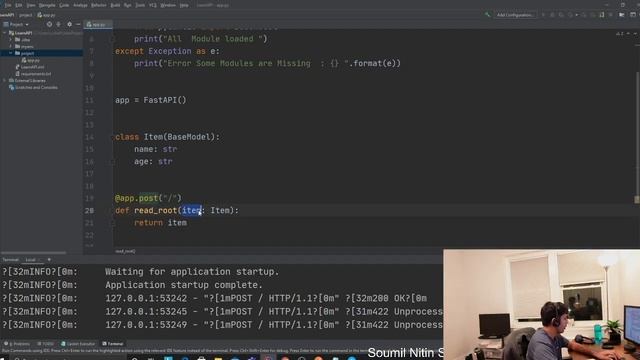Open the VCS menu
Screen dimensions: 640x360
(x=153, y=5)
